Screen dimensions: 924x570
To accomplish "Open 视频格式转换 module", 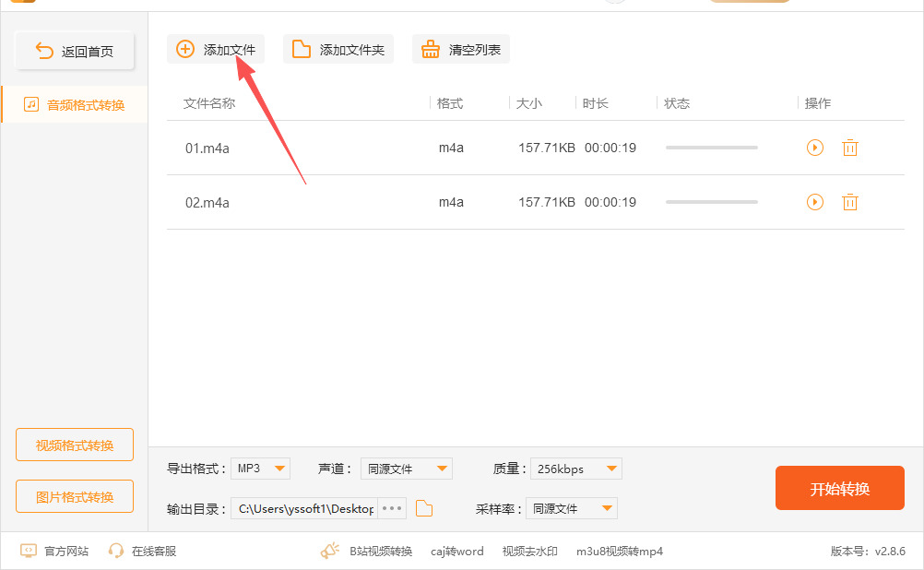I will click(x=75, y=445).
